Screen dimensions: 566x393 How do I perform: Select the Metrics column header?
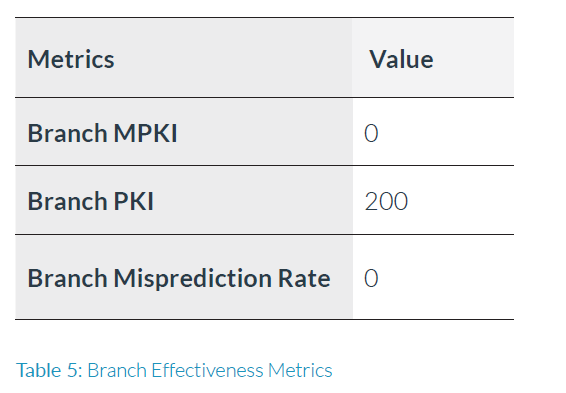pyautogui.click(x=71, y=59)
